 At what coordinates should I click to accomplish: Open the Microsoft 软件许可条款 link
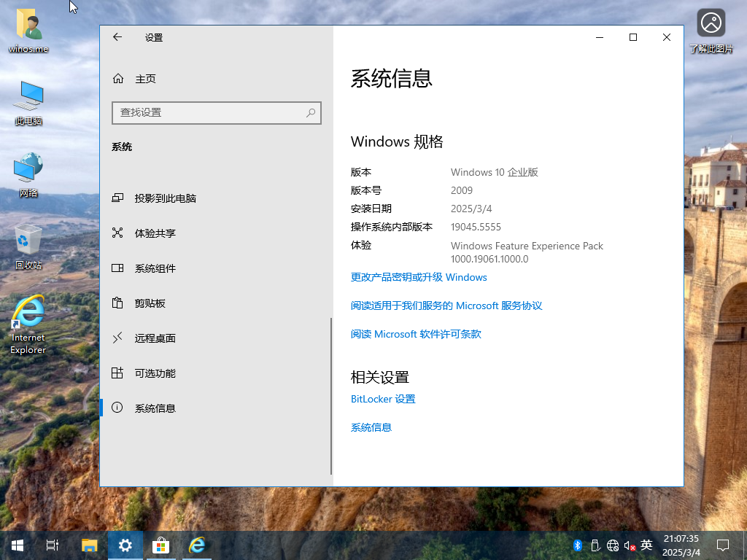[x=416, y=334]
